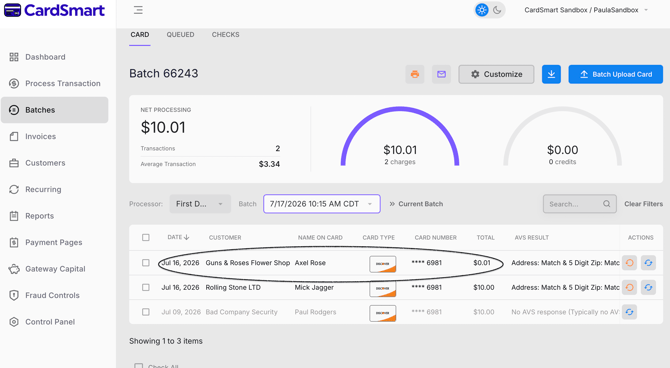
Task: Click Clear Filters
Action: pos(644,204)
